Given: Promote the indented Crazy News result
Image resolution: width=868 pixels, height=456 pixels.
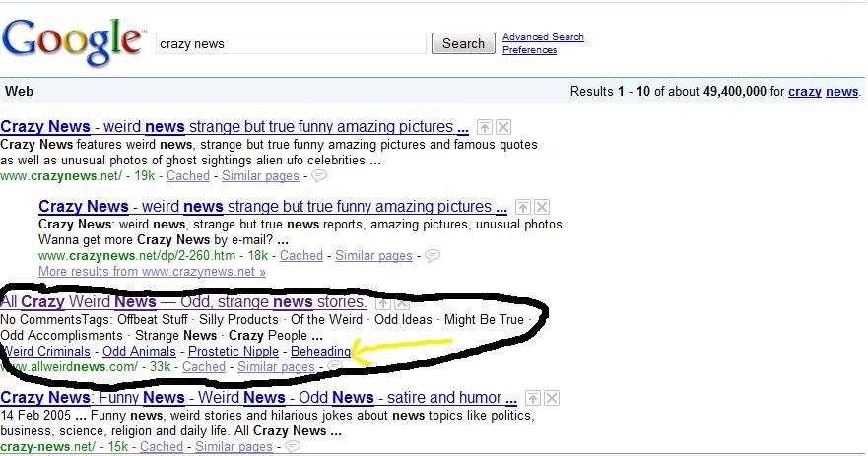Looking at the screenshot, I should (522, 207).
